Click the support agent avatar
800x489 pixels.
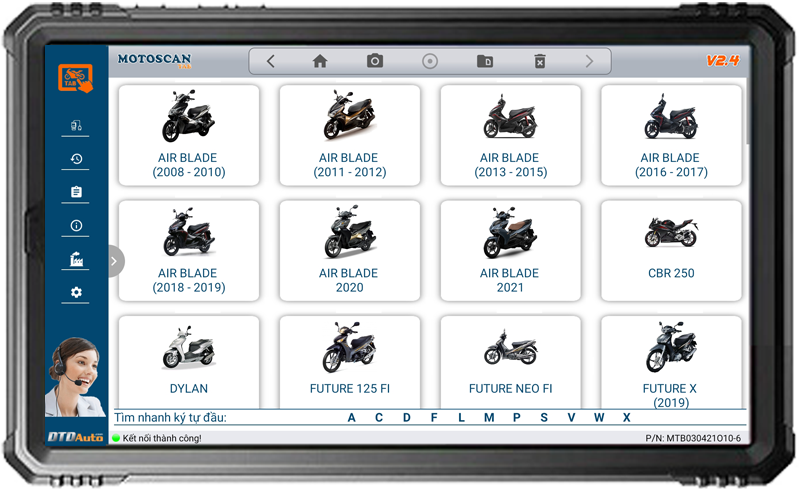74,376
